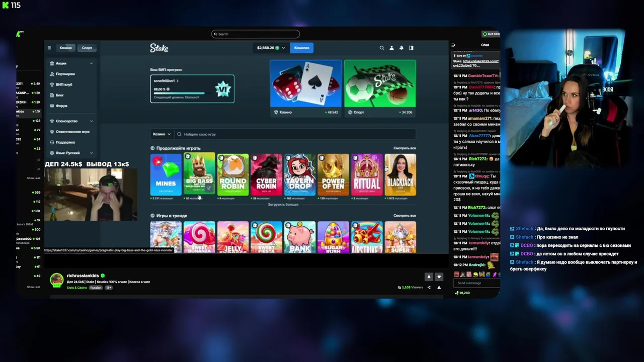Image resolution: width=644 pixels, height=362 pixels.
Task: Click the follow heart button
Action: coord(439,277)
